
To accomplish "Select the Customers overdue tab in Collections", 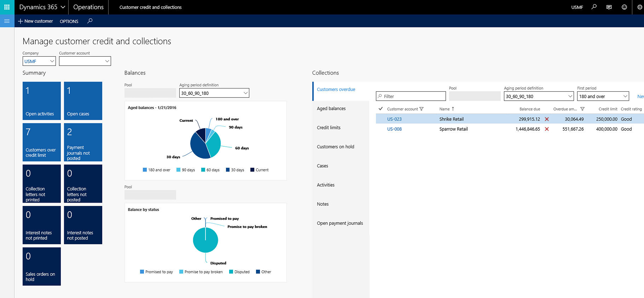I will click(x=335, y=89).
